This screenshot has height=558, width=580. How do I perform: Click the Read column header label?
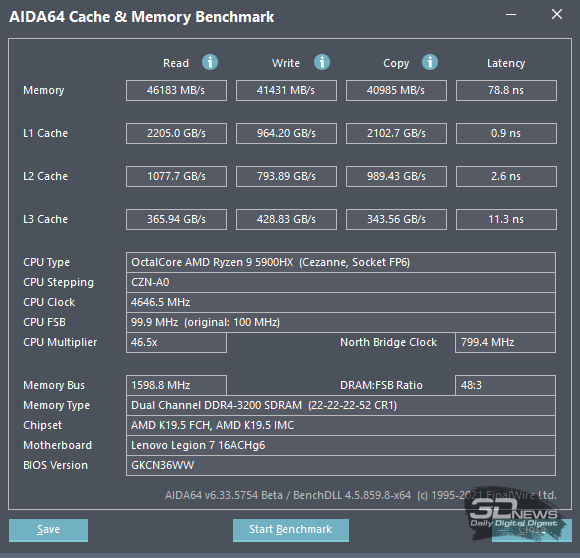(x=176, y=63)
